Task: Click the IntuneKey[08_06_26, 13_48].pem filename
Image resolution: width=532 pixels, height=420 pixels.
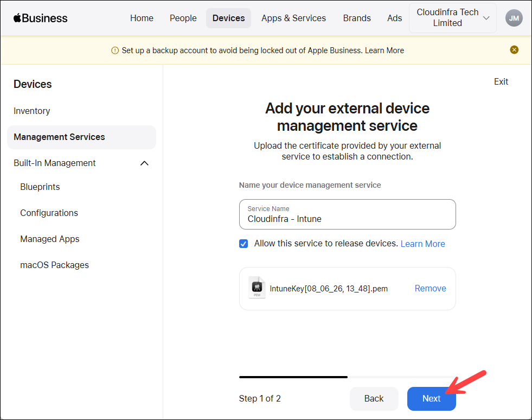Action: (x=329, y=289)
